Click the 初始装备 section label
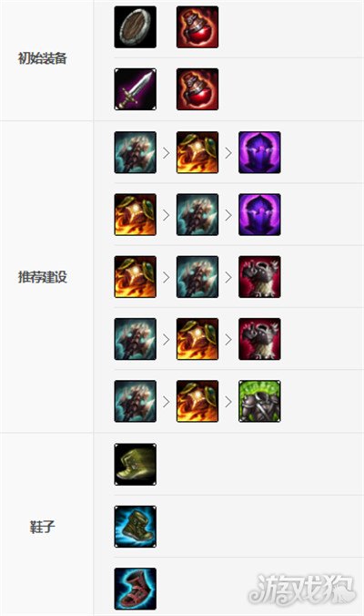364x616 pixels. [43, 58]
